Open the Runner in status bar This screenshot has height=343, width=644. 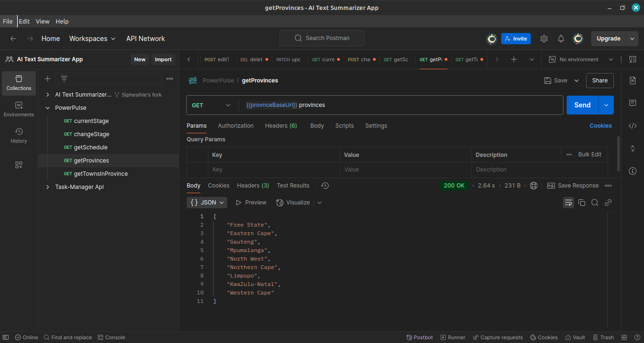(453, 337)
